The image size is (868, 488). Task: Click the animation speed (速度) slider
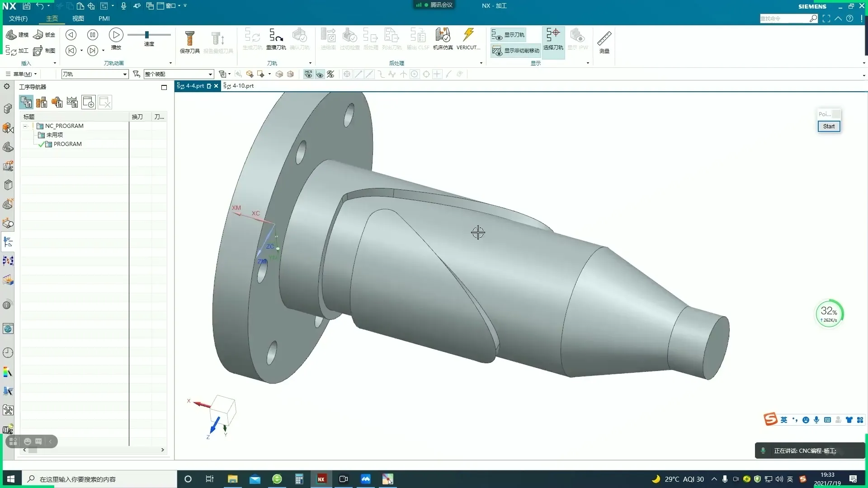(x=147, y=35)
